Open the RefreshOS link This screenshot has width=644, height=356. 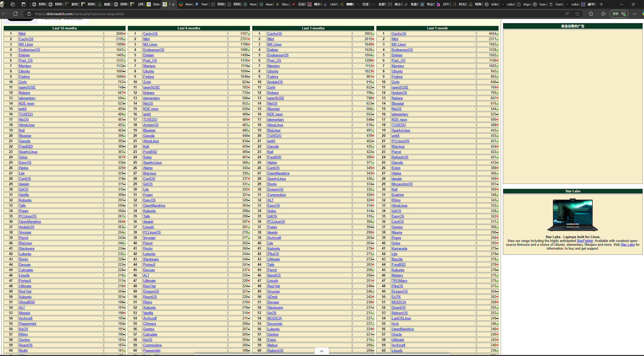click(400, 157)
